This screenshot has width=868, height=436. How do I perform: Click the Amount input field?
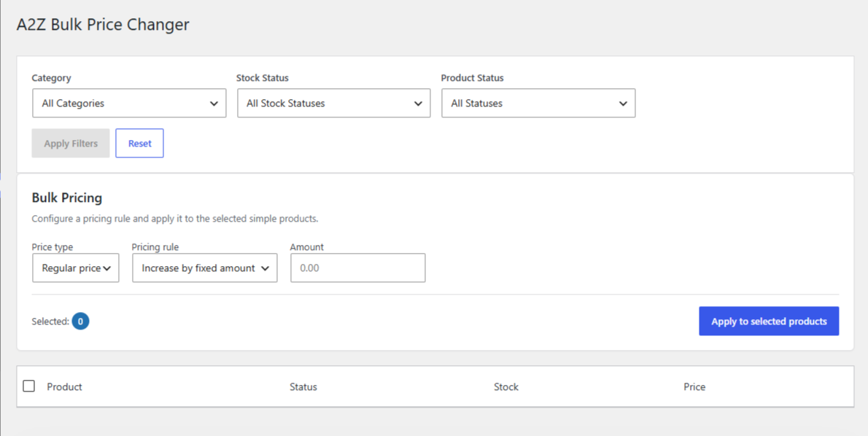pos(358,268)
